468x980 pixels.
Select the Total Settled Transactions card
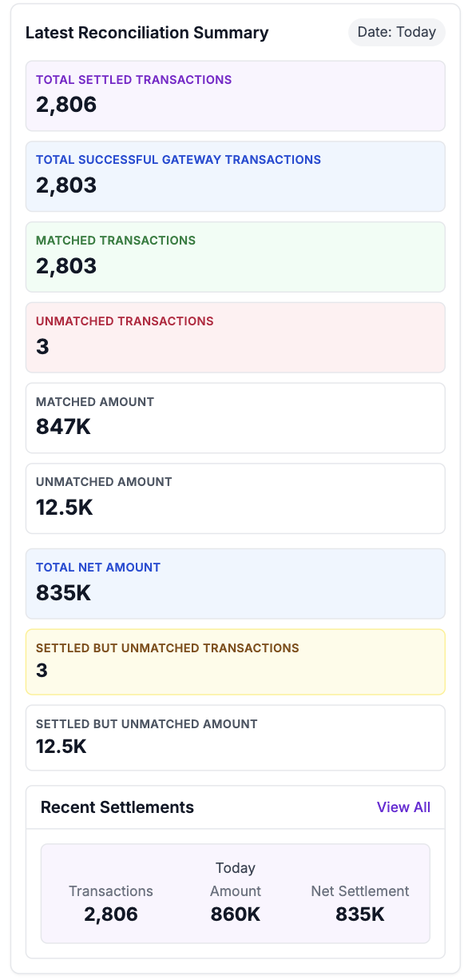236,94
